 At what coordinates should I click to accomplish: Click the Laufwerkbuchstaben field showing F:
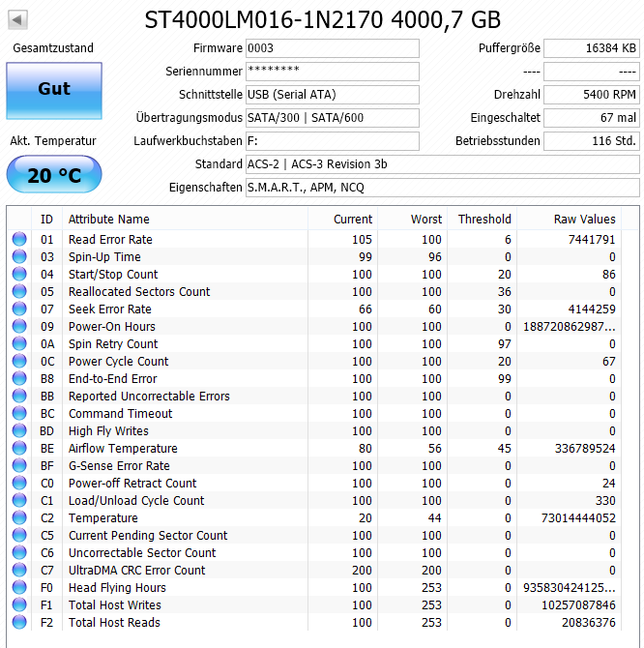(x=333, y=141)
